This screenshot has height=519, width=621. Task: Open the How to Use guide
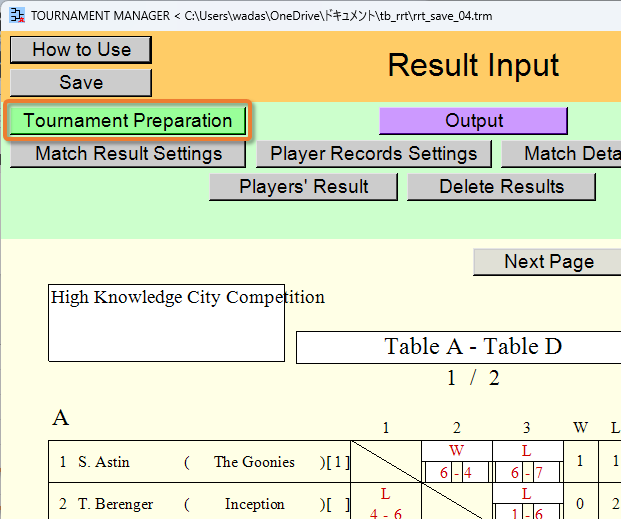(81, 50)
